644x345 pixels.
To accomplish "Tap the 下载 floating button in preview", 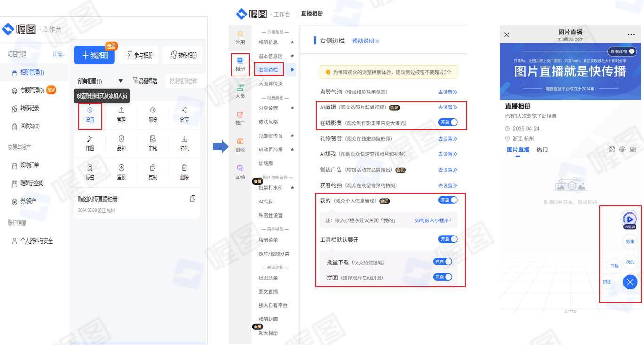I will coord(614,266).
